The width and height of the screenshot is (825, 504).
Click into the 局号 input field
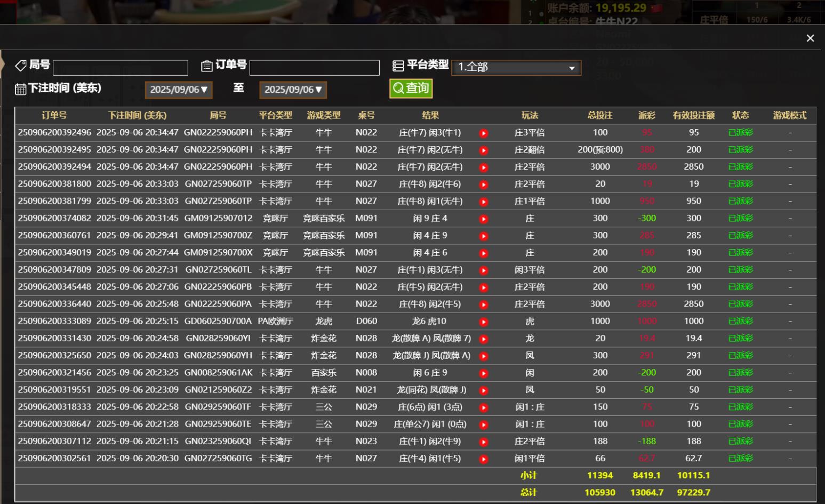121,68
